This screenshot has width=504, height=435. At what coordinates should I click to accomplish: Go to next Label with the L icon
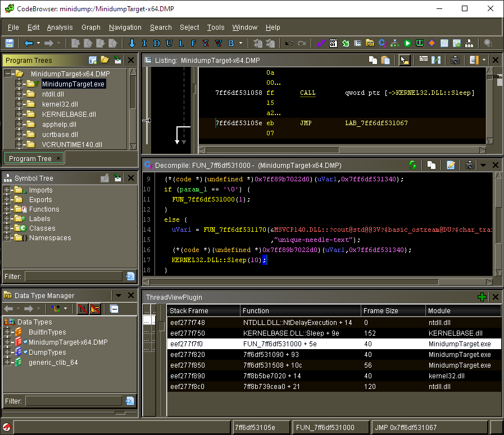point(181,43)
